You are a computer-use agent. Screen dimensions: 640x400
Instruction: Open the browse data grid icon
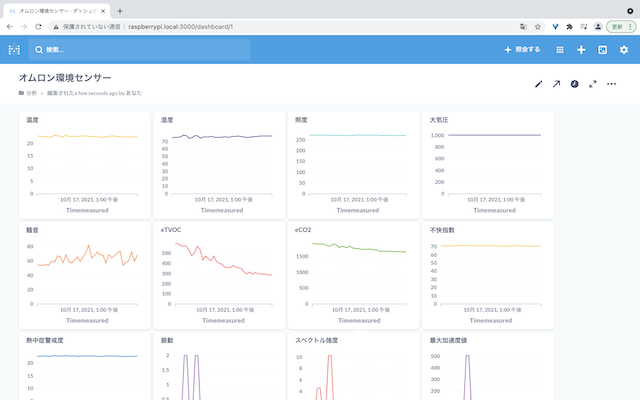point(560,50)
